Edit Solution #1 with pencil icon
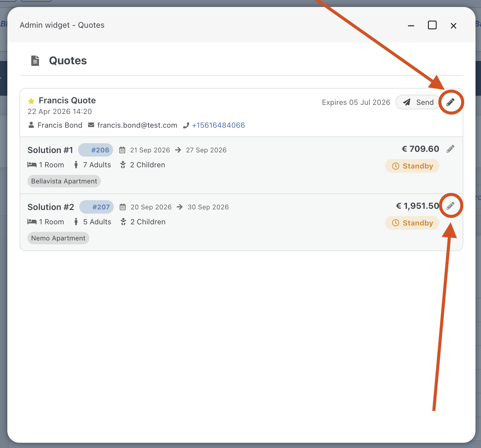Screen dimensions: 481x448 coord(450,149)
